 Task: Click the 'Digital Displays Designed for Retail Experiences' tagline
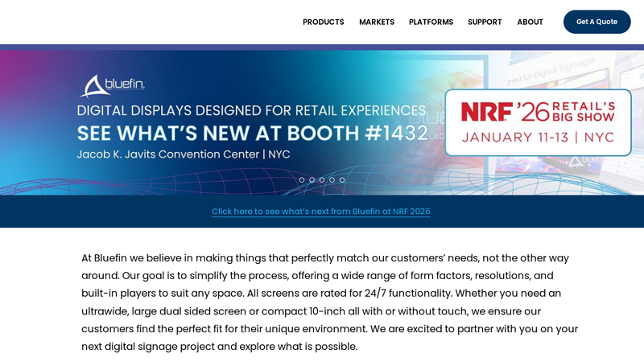(251, 110)
